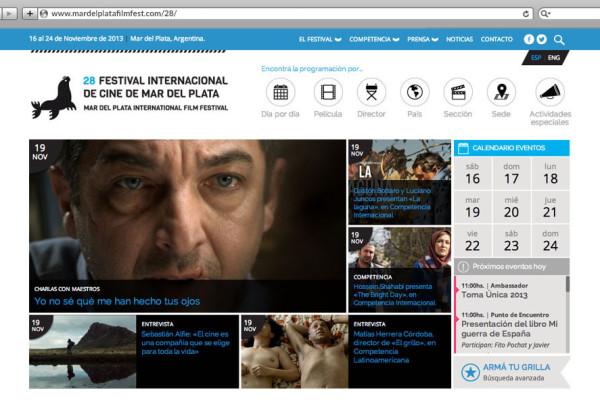Select dom 17 in the events calendar
The width and height of the screenshot is (600, 400).
tap(512, 173)
